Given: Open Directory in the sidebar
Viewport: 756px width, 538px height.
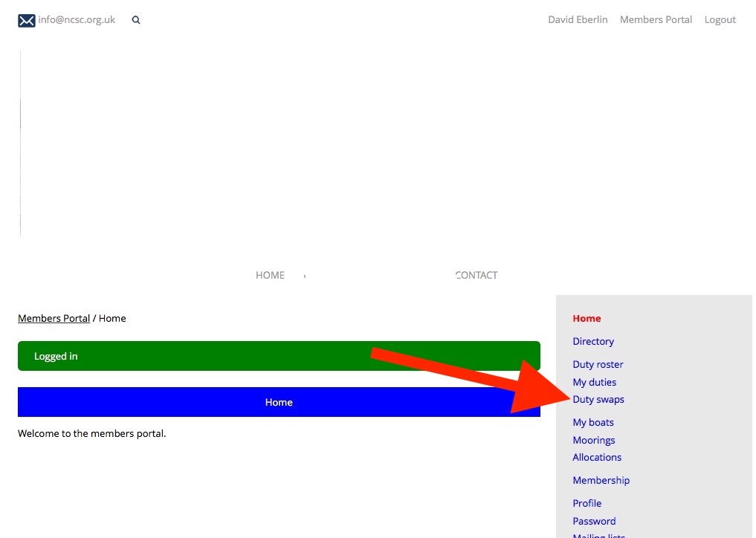Looking at the screenshot, I should (x=593, y=341).
